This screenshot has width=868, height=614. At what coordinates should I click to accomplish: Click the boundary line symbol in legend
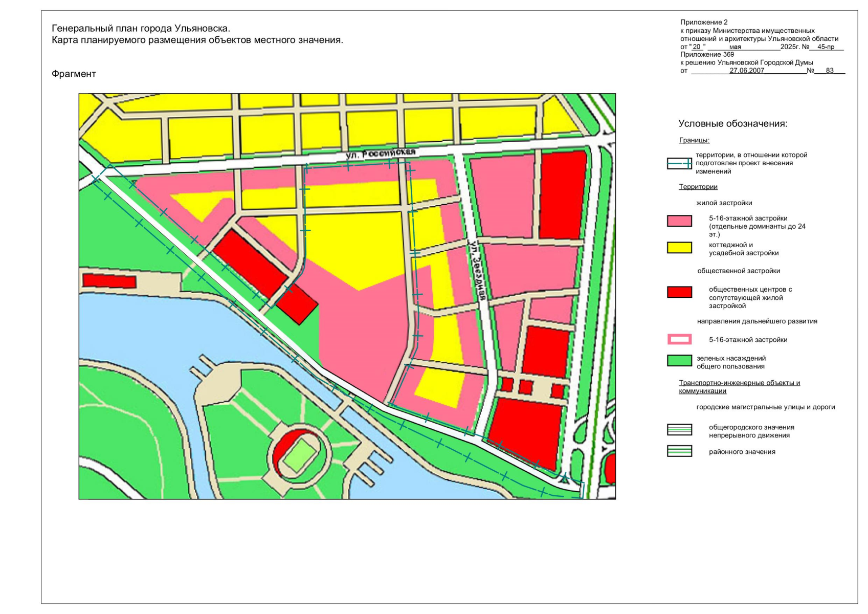coord(679,163)
